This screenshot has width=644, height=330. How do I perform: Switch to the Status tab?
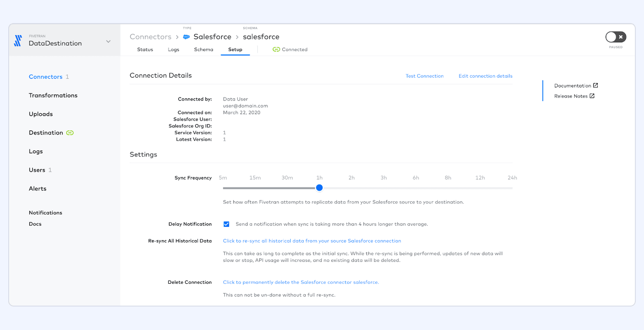coord(145,49)
